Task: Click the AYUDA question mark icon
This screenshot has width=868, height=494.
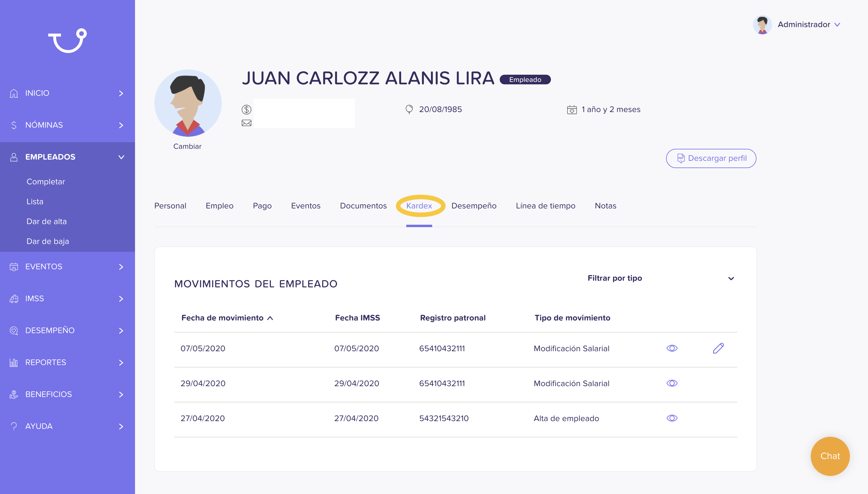Action: click(14, 426)
